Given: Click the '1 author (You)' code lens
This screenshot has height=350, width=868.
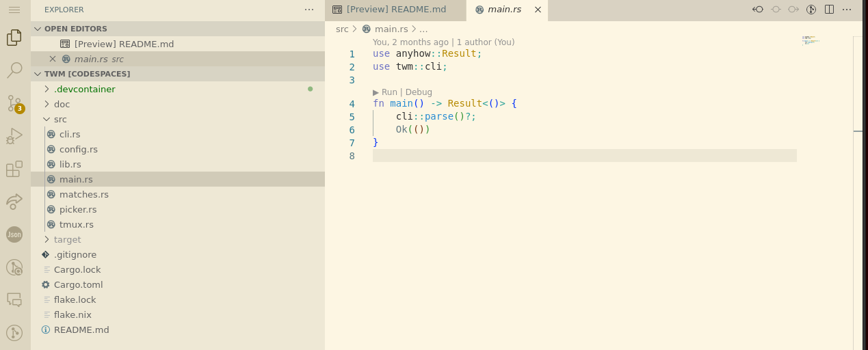Looking at the screenshot, I should coord(486,42).
